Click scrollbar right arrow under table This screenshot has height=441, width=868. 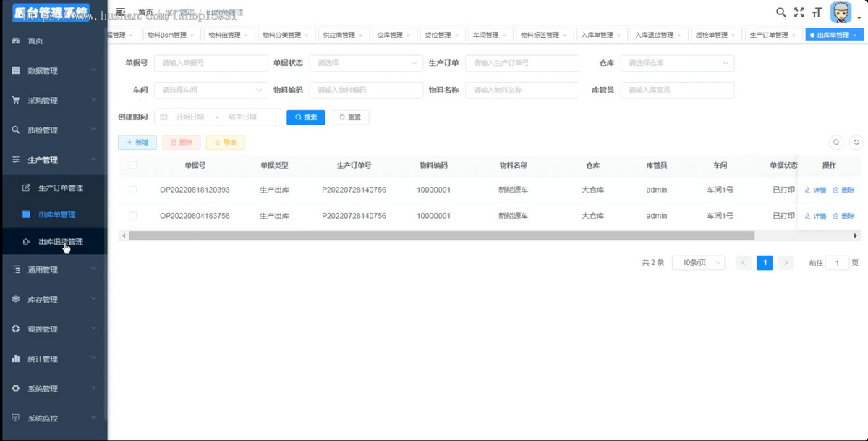pyautogui.click(x=856, y=235)
